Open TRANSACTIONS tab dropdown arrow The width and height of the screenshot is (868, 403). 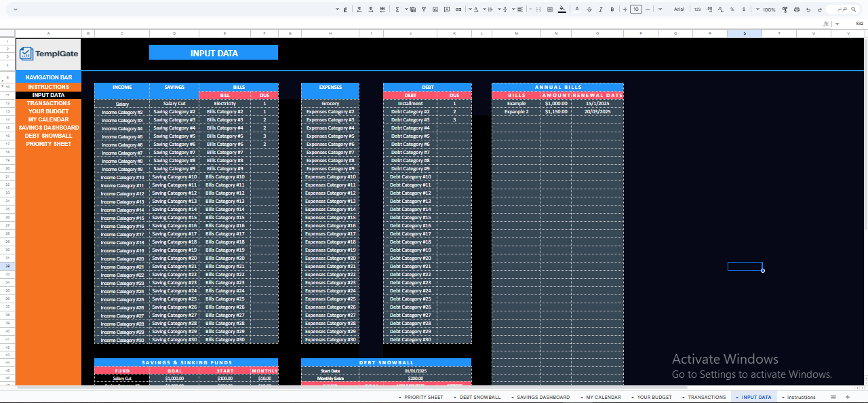click(x=684, y=397)
